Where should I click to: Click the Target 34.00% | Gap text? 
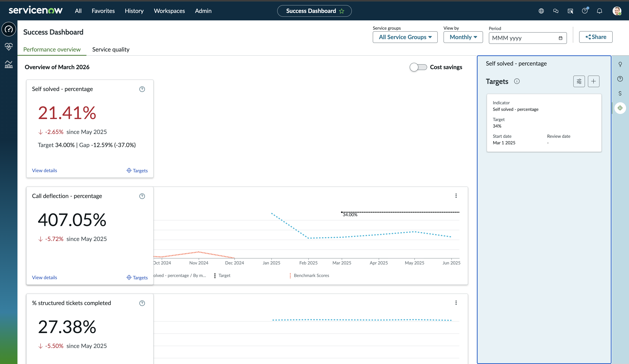pos(87,145)
